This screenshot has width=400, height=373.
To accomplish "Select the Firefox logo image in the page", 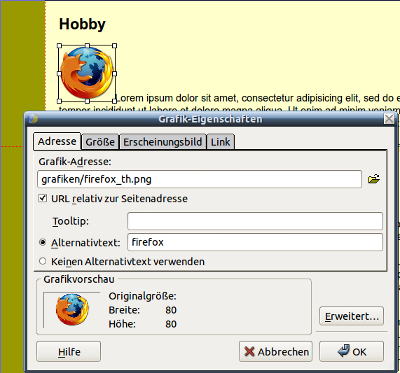I will pyautogui.click(x=87, y=73).
